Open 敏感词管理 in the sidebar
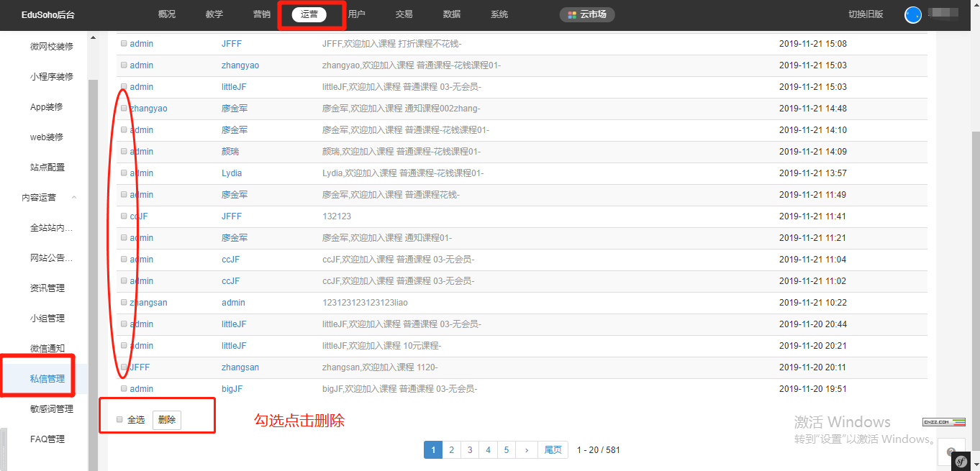This screenshot has width=980, height=471. [x=51, y=409]
